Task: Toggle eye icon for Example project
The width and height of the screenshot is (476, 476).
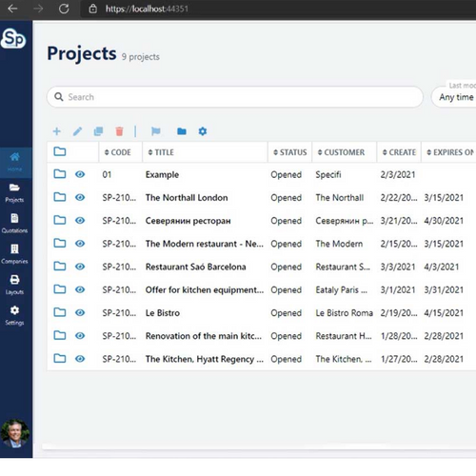Action: point(80,174)
